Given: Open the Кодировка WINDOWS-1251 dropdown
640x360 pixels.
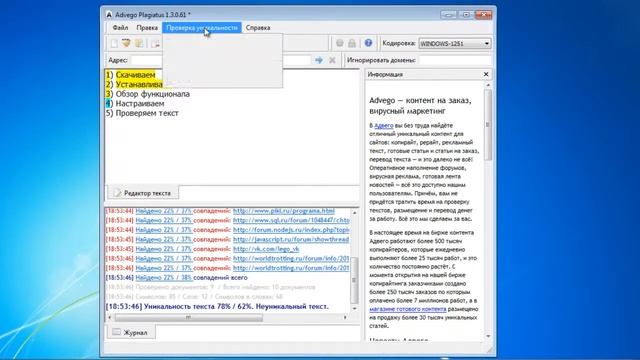Looking at the screenshot, I should (455, 43).
